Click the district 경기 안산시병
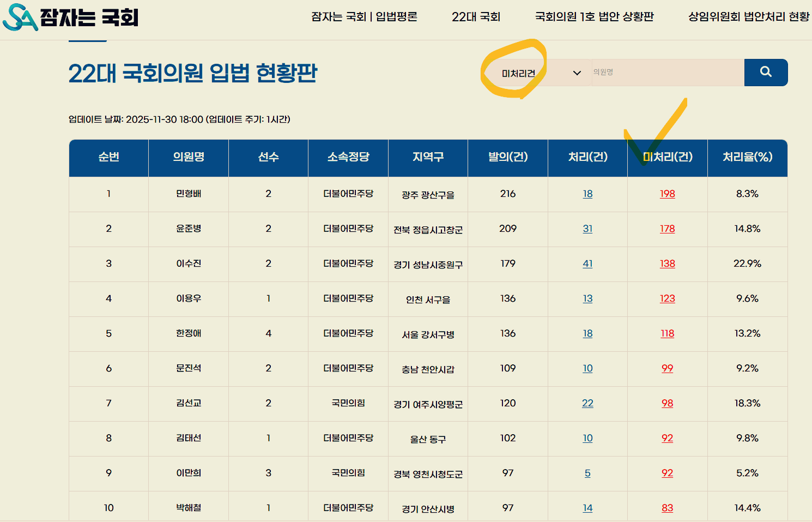812x522 pixels. 428,509
